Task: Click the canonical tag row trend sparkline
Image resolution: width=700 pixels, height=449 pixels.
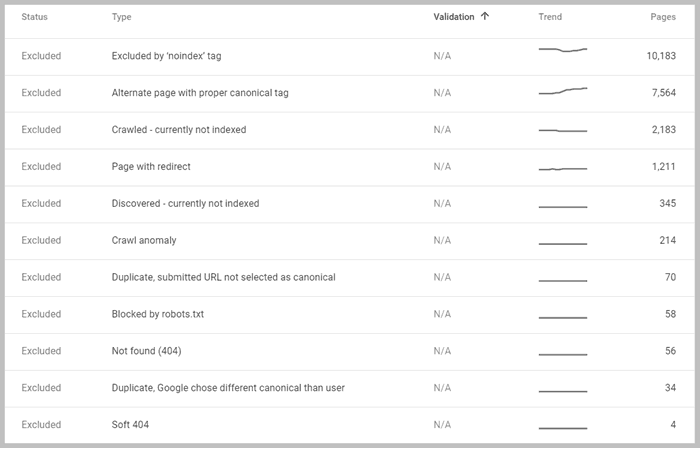Action: pyautogui.click(x=563, y=91)
